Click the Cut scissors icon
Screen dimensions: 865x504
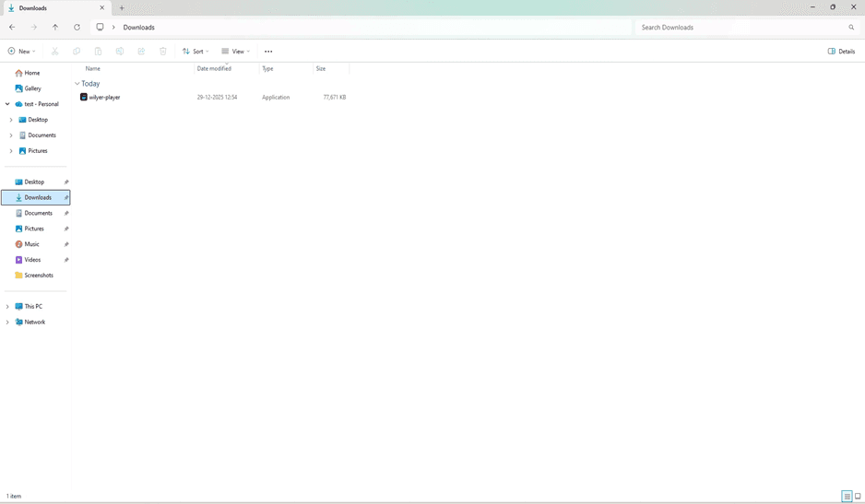click(54, 52)
